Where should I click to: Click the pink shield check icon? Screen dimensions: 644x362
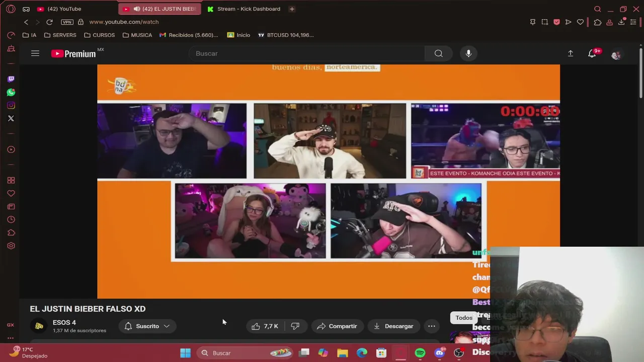[556, 22]
